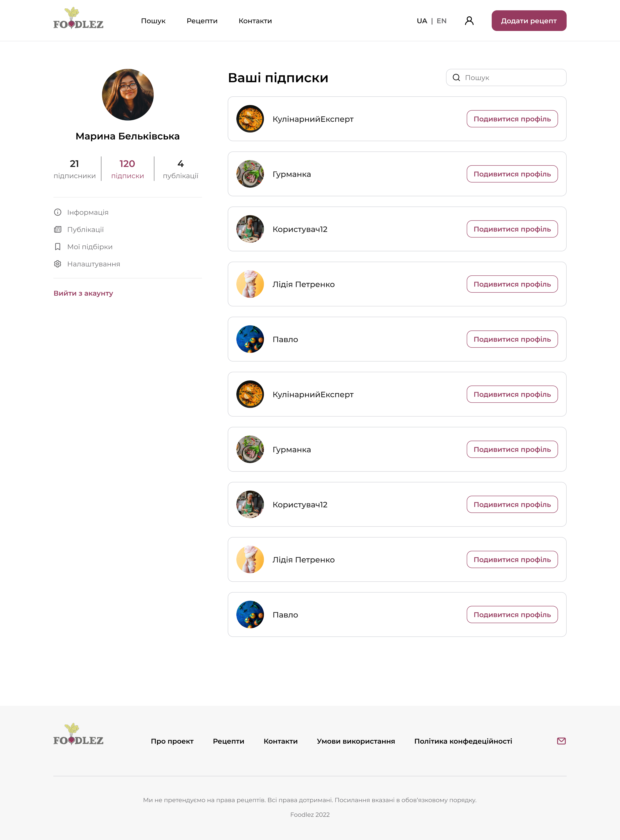
Task: Open the Foodlez logo in footer
Action: [x=78, y=735]
